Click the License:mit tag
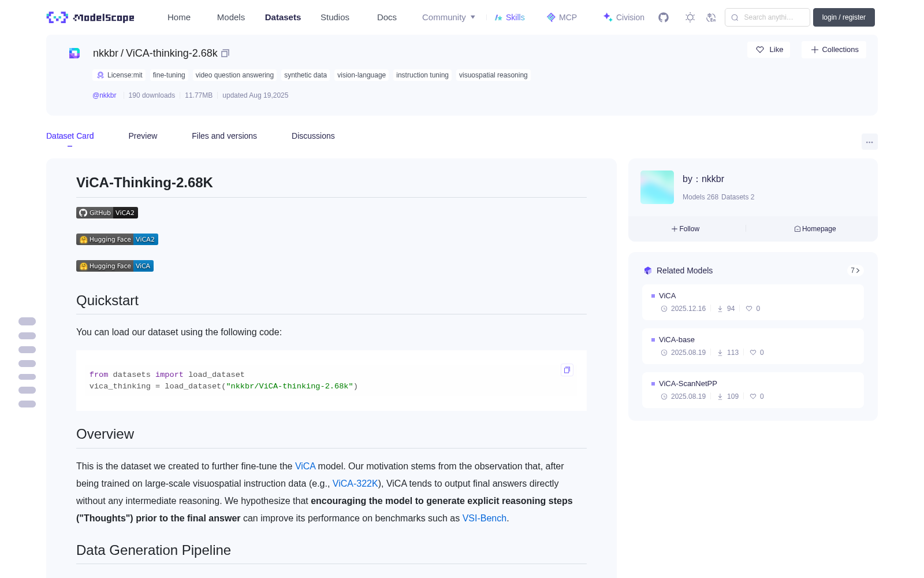This screenshot has height=578, width=924. [120, 75]
